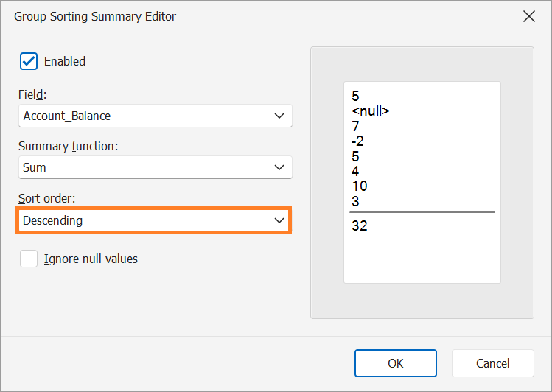This screenshot has height=392, width=552.
Task: Click the <null> entry in preview
Action: 371,111
